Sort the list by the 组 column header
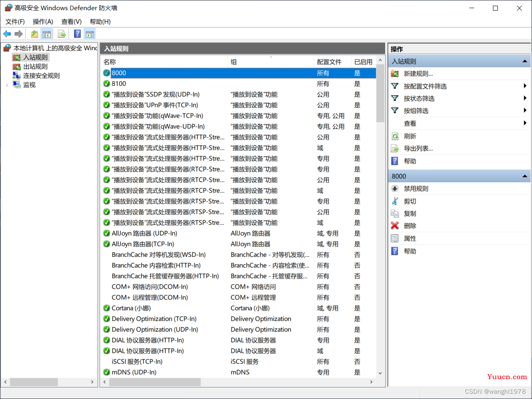This screenshot has height=399, width=532. pos(270,62)
